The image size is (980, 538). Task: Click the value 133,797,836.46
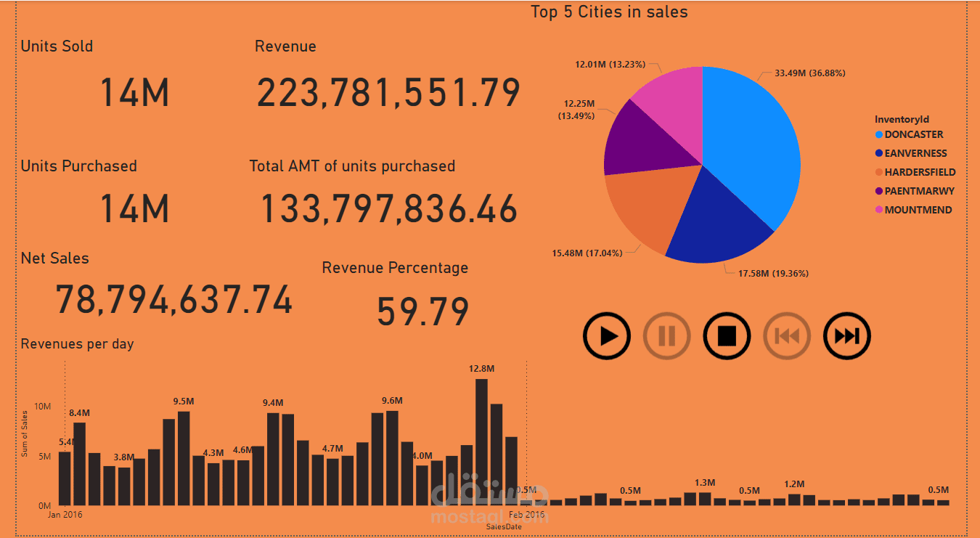[389, 208]
